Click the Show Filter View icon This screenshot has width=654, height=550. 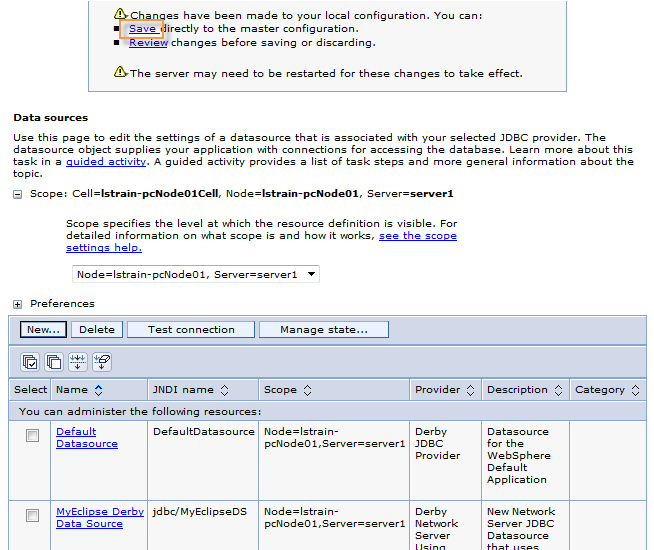(78, 362)
